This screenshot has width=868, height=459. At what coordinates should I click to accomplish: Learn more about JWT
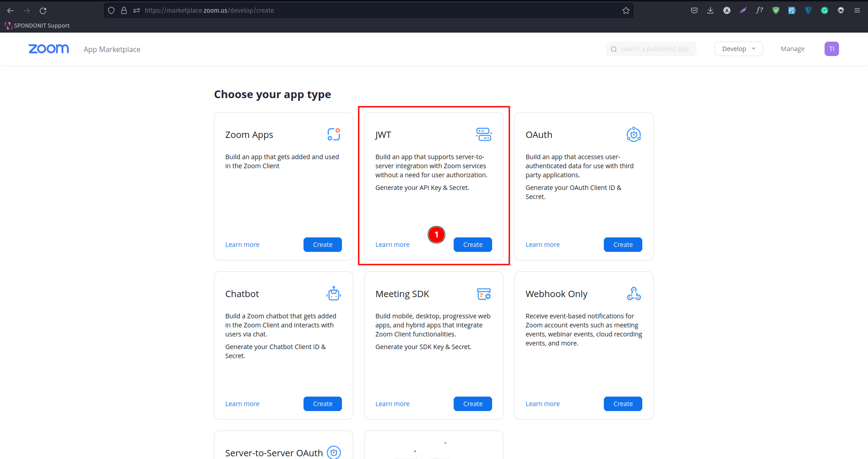coord(393,245)
